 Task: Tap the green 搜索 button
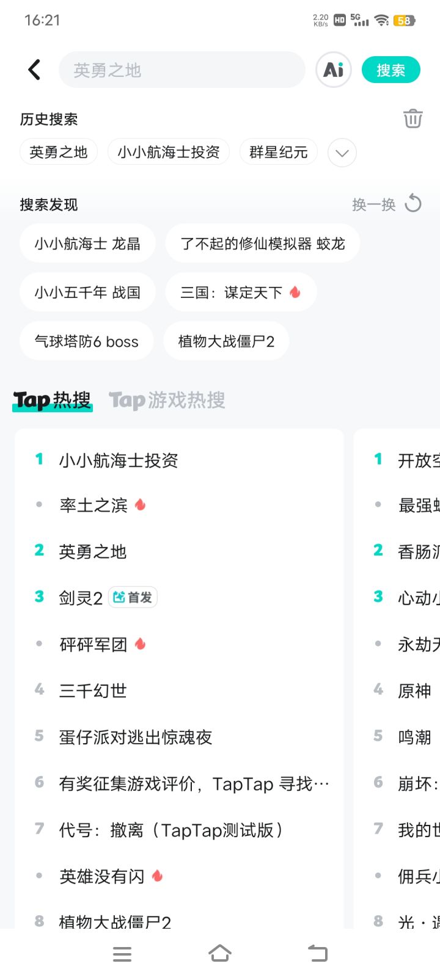click(391, 70)
